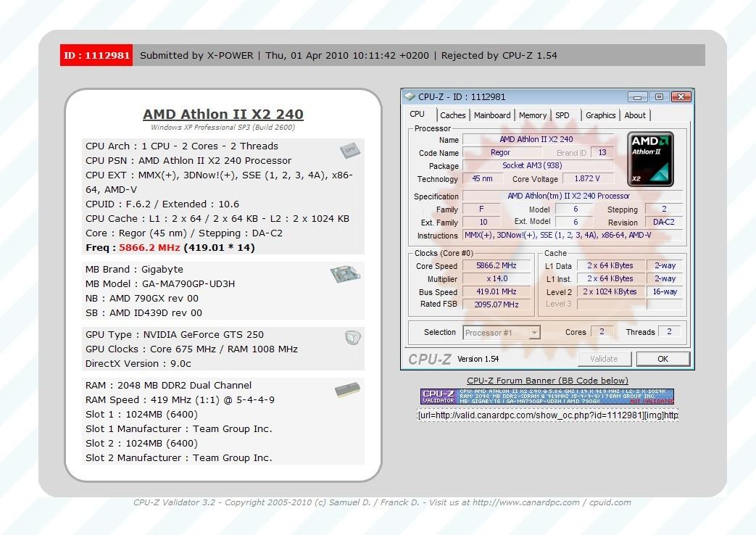756x535 pixels.
Task: Click the Cores count field
Action: (602, 332)
